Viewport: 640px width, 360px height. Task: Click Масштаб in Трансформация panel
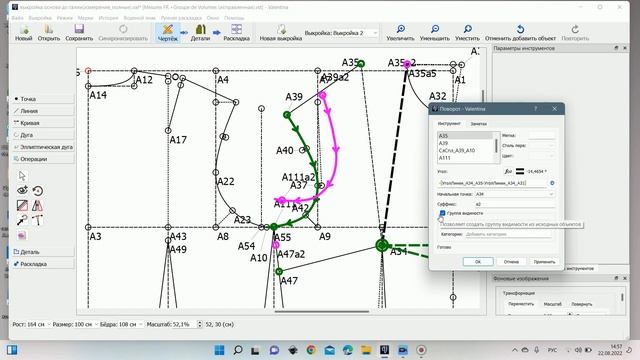click(552, 304)
